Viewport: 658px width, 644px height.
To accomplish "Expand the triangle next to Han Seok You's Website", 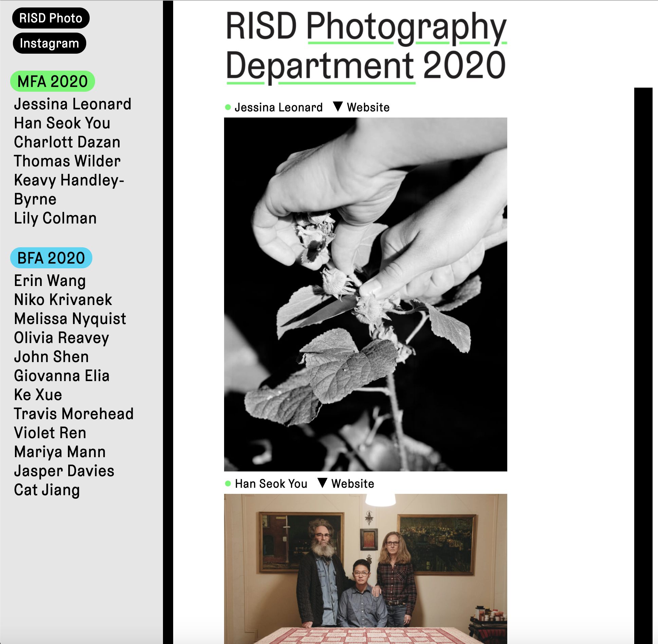I will [322, 483].
